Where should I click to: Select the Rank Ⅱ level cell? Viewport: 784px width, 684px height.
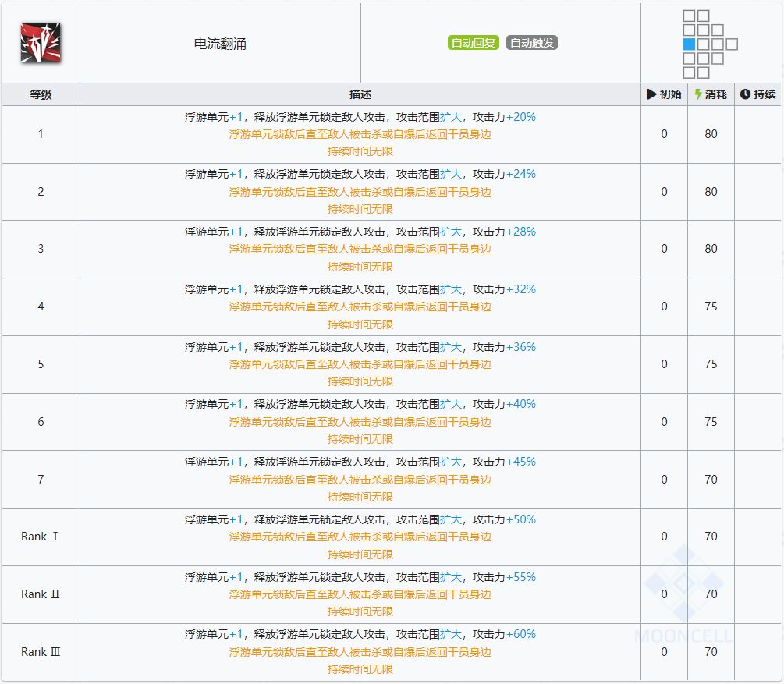click(x=41, y=594)
